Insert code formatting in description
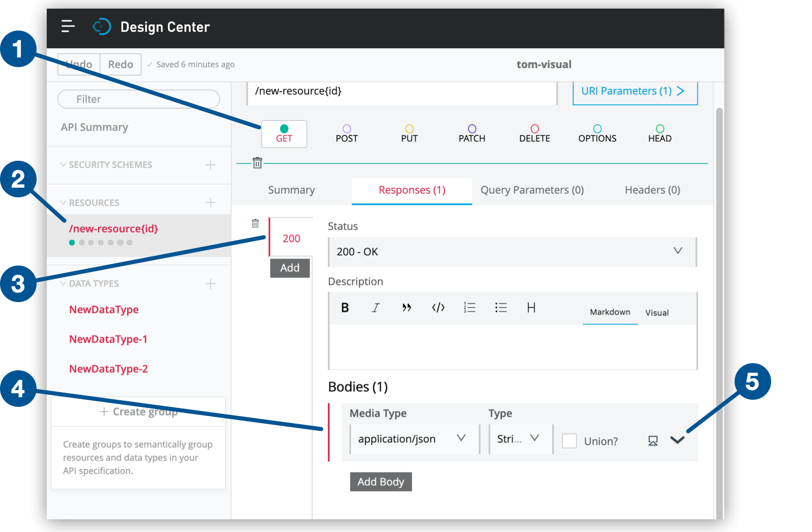Viewport: 812px width, 532px height. point(438,308)
